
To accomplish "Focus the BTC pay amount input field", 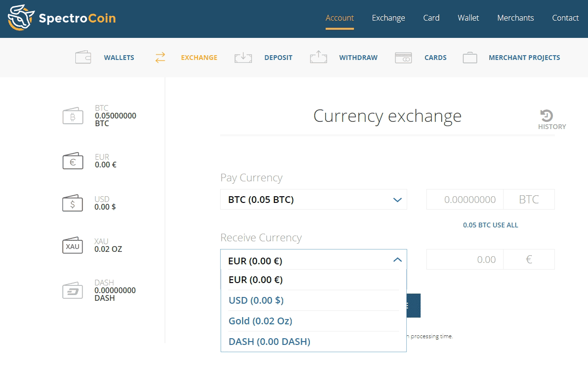I will [465, 200].
